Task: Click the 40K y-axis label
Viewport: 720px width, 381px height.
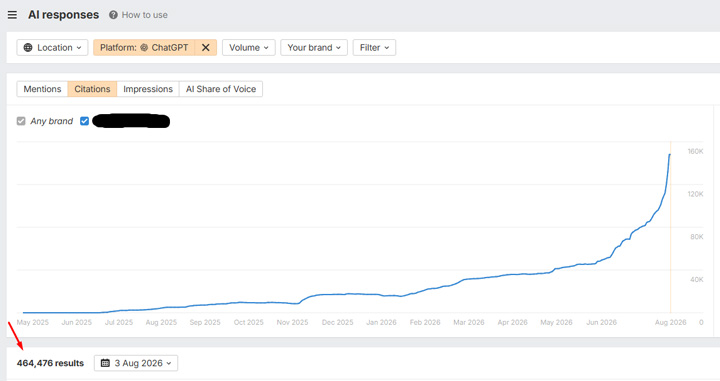Action: 697,280
